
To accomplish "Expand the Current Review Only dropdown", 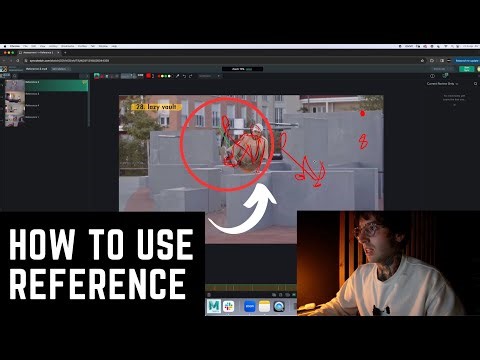I will point(442,84).
